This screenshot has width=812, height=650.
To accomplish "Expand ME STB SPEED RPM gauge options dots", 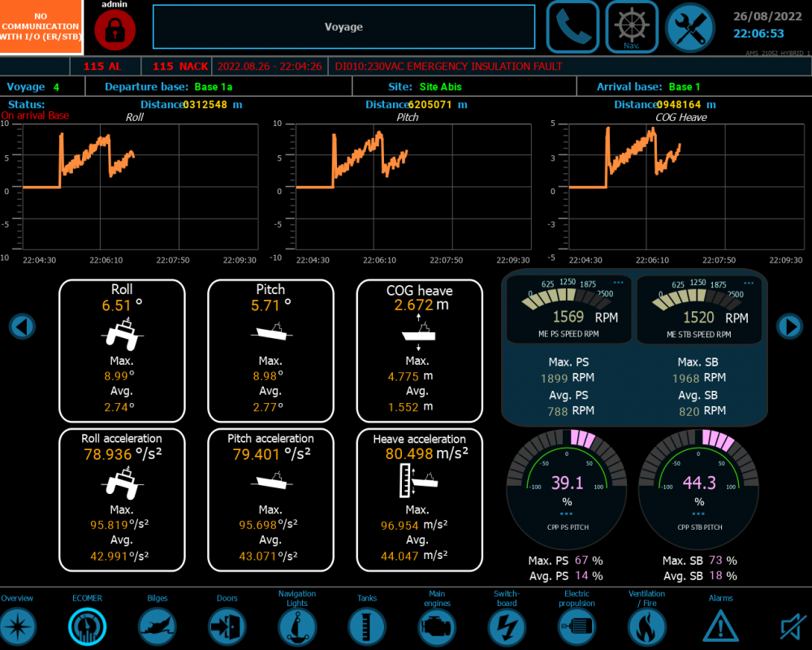I will point(751,282).
